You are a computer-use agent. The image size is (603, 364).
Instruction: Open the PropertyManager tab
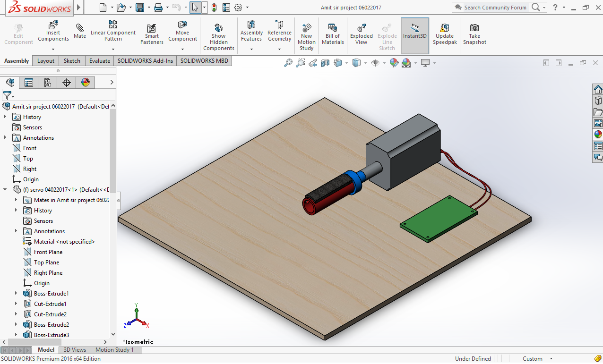coord(29,83)
